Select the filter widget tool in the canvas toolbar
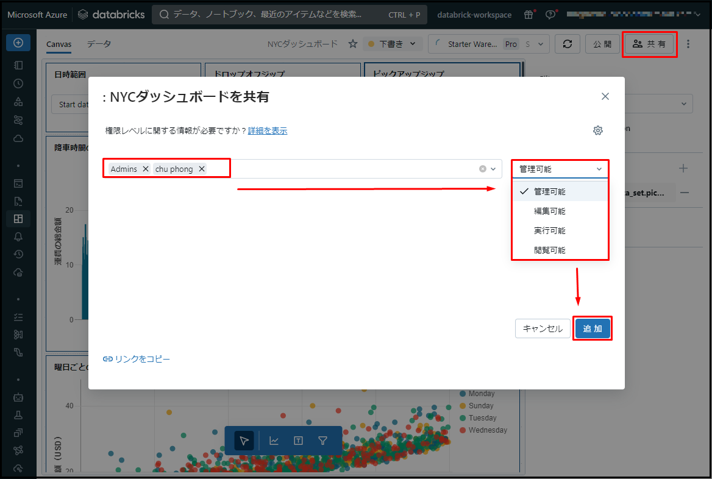Image resolution: width=712 pixels, height=479 pixels. 323,441
